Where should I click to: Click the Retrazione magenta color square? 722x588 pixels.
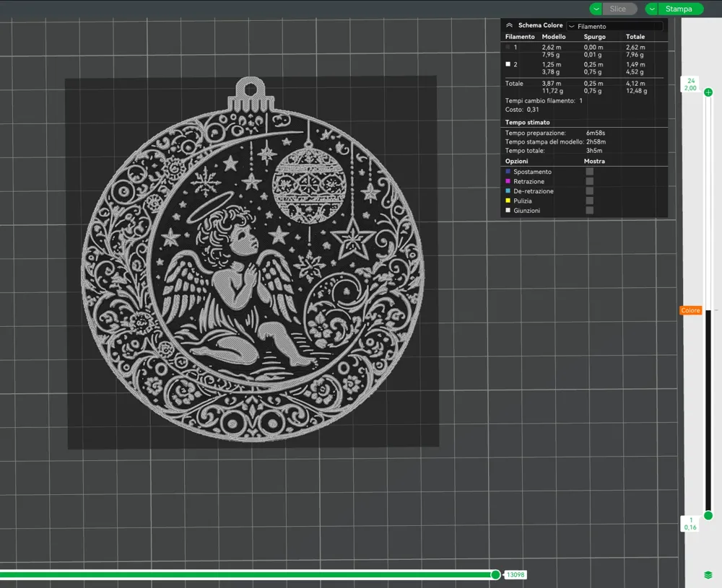pos(508,181)
